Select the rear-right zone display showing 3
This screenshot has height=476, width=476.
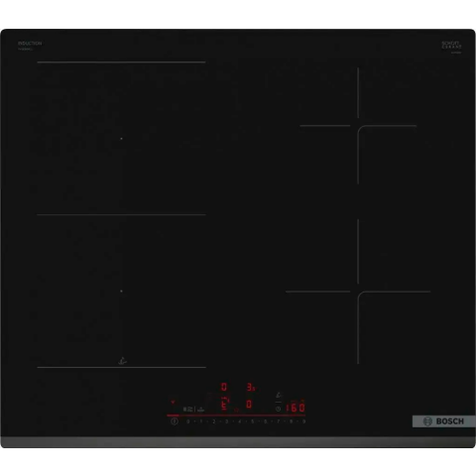251,387
